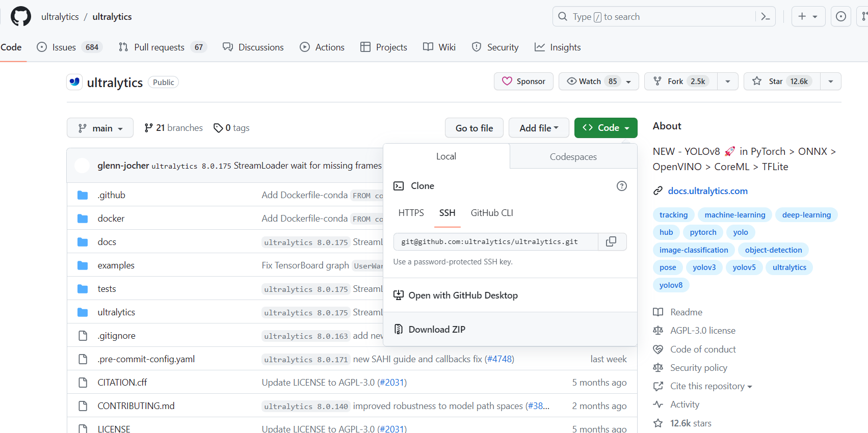Click the issues circle icon in header
Image resolution: width=868 pixels, height=433 pixels.
pos(841,17)
